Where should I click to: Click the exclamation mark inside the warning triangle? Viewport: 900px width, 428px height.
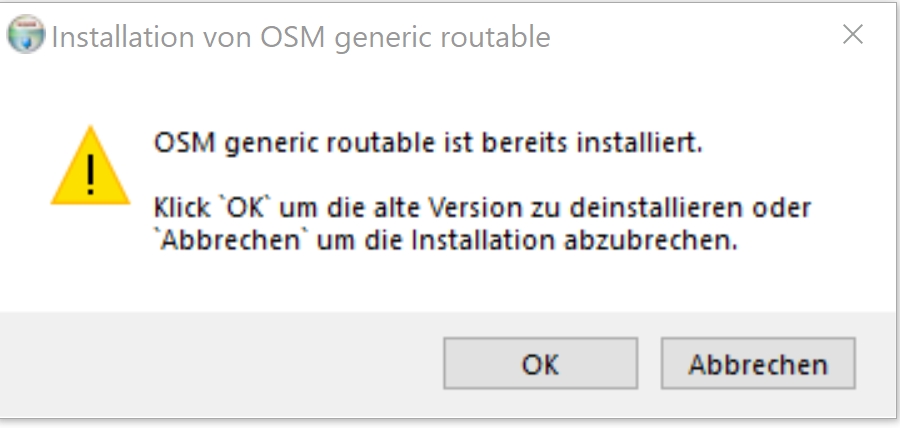click(90, 173)
